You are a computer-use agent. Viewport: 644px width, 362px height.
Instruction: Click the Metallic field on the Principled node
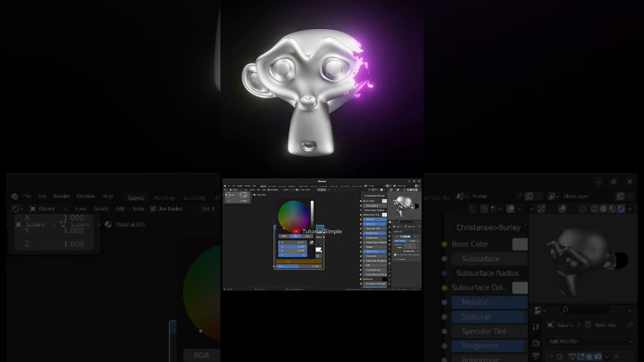tap(375, 219)
